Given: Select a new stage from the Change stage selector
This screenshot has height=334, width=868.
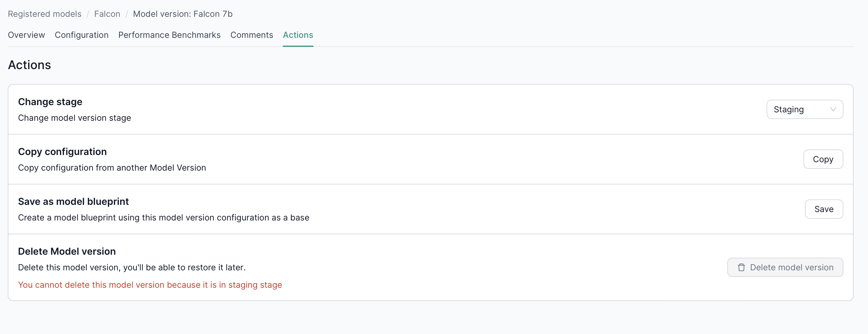Looking at the screenshot, I should [805, 109].
